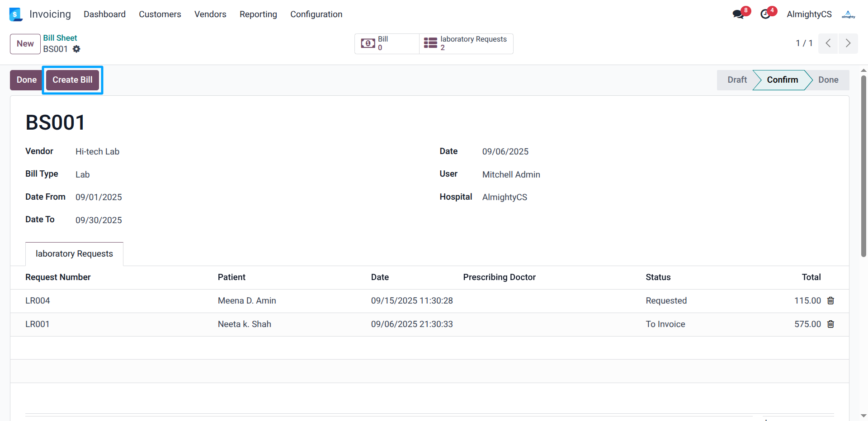Click the Draft status stage

coord(736,80)
